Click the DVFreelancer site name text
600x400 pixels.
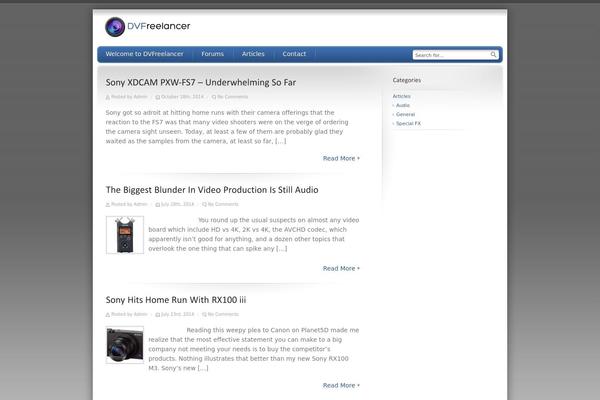158,26
